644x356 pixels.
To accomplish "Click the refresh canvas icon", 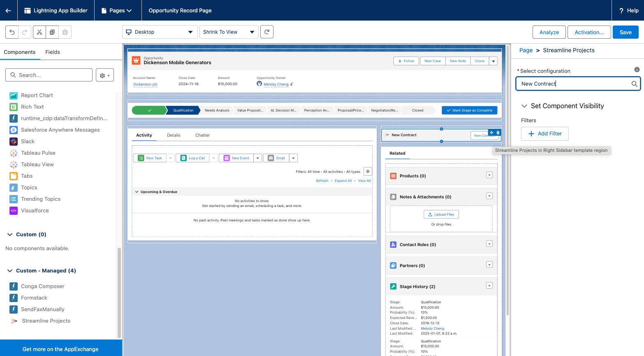I will (267, 32).
